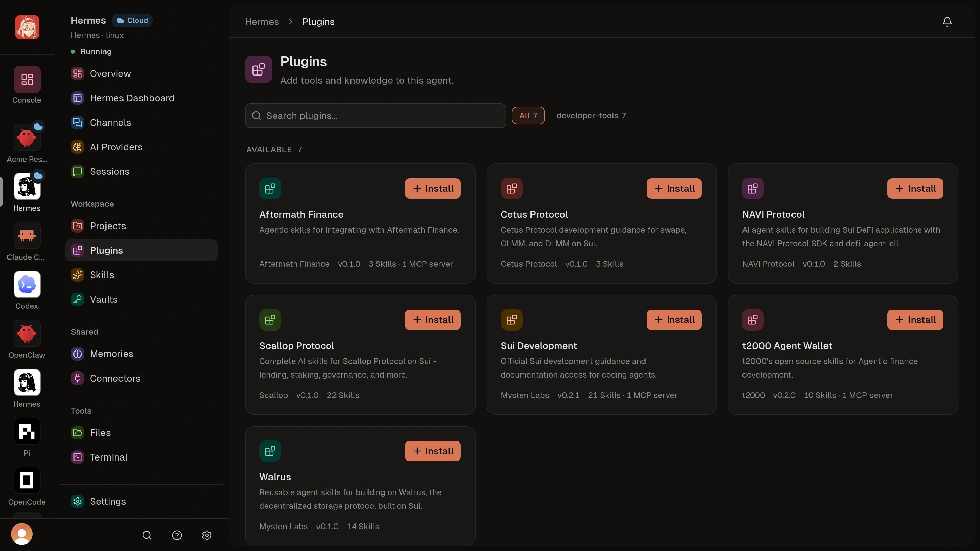Open Projects under Workspace

tap(142, 226)
